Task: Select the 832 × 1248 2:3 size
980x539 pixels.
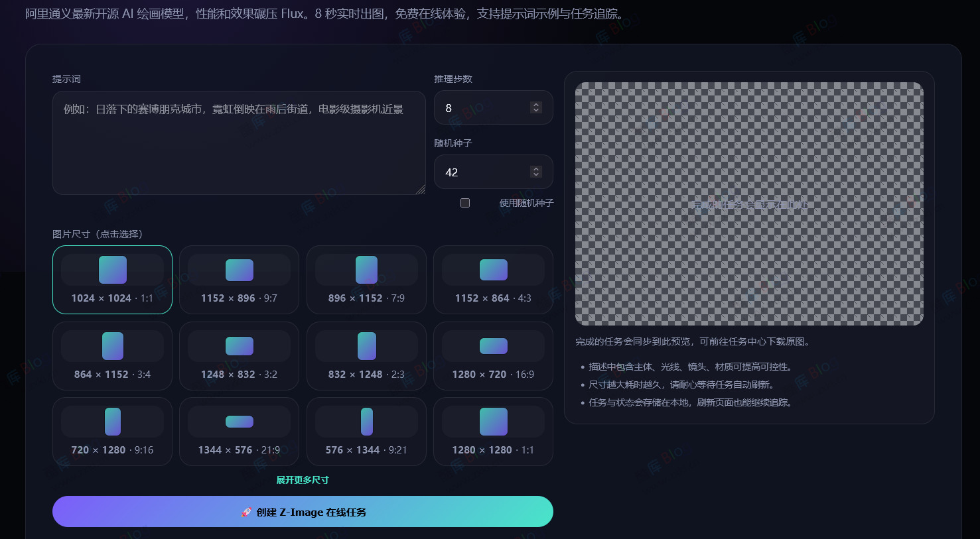Action: point(366,355)
